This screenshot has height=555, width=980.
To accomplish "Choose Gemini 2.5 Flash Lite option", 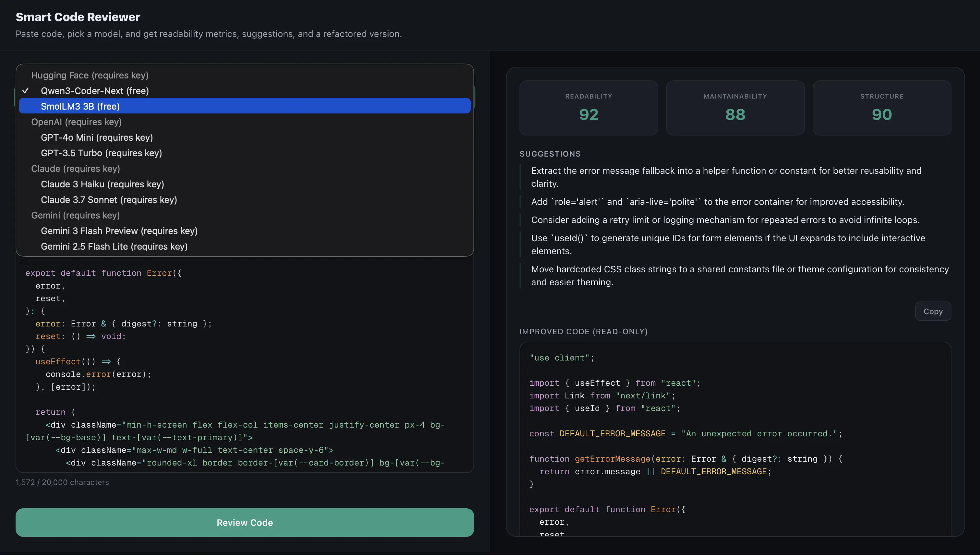I will 114,247.
